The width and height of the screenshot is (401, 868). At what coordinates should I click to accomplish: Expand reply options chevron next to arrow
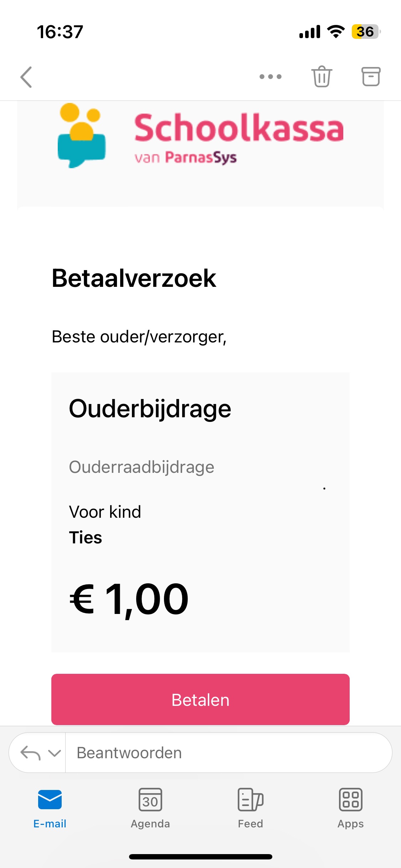(x=55, y=753)
